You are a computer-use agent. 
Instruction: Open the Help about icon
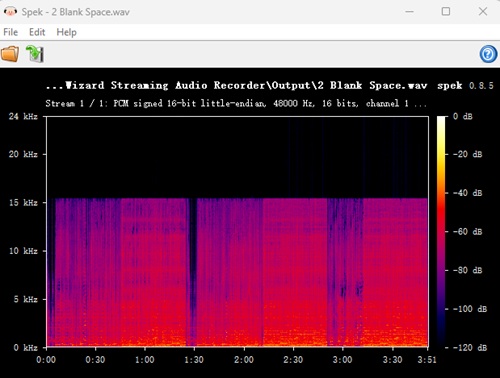pyautogui.click(x=488, y=54)
